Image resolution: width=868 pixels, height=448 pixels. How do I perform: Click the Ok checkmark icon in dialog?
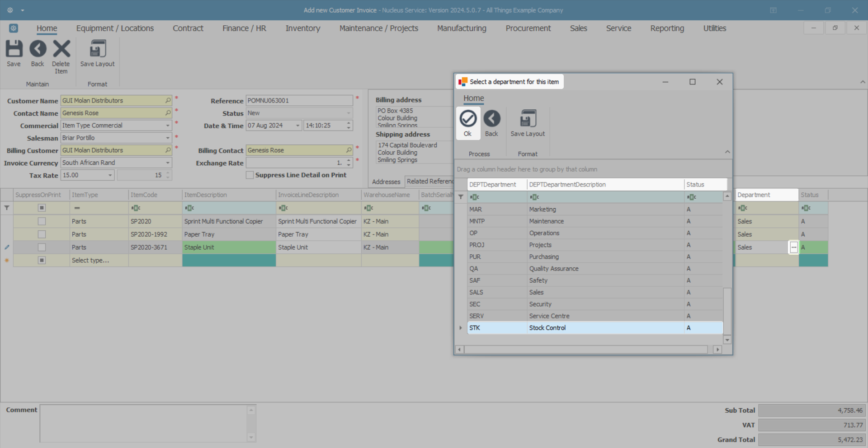(x=468, y=119)
